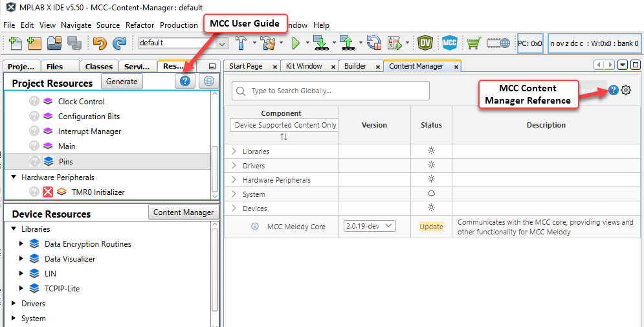Screen dimensions: 644x327
Task: Click the Undo toolbar arrow
Action: point(99,43)
